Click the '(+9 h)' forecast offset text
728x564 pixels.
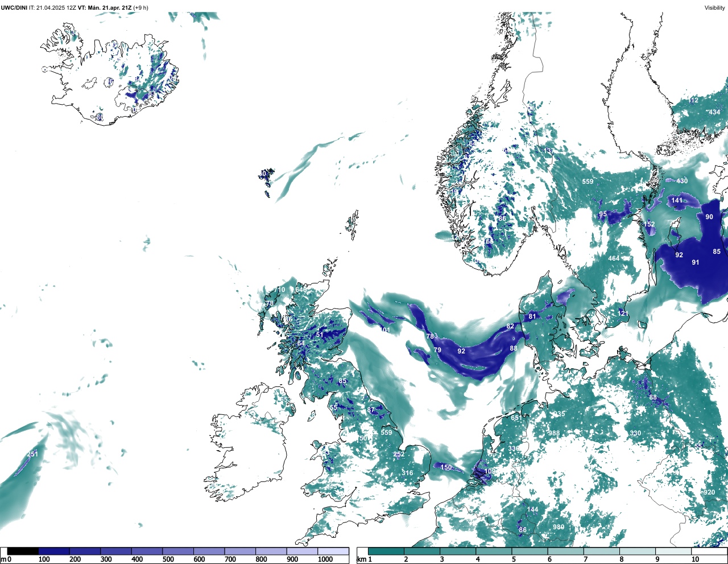[x=141, y=7]
